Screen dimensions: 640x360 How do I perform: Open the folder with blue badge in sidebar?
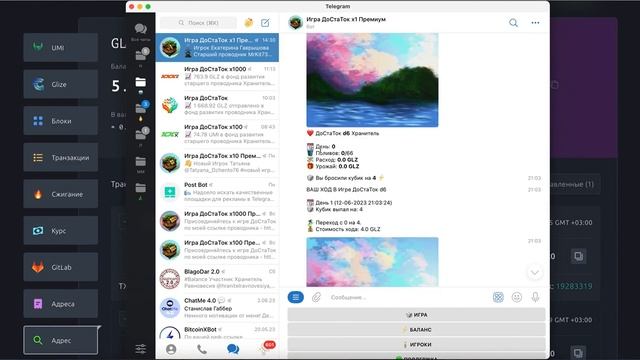(142, 109)
